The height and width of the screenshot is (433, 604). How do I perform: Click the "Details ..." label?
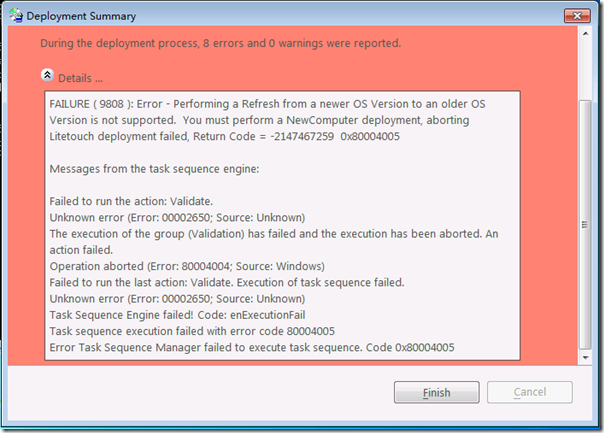click(x=80, y=78)
